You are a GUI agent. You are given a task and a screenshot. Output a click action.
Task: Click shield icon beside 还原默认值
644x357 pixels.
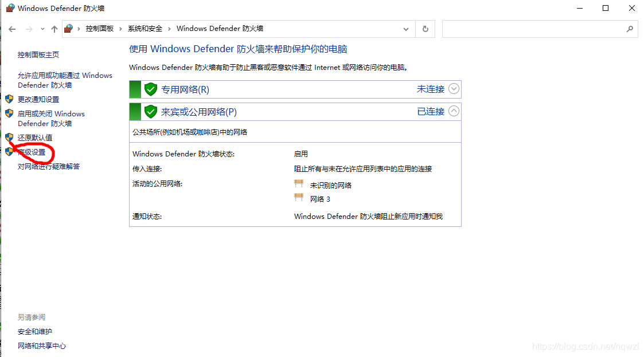tap(9, 137)
